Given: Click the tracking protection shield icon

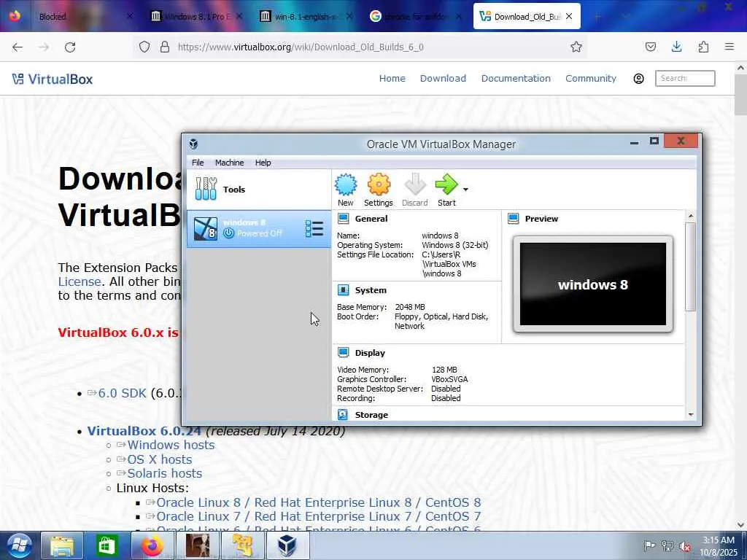Looking at the screenshot, I should click(x=144, y=47).
